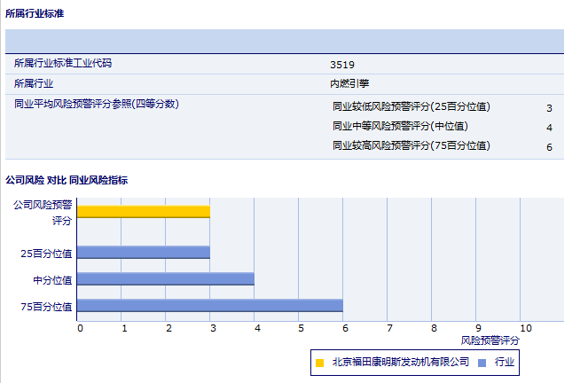The height and width of the screenshot is (383, 588).
Task: Click the 行业 legend label
Action: point(505,362)
